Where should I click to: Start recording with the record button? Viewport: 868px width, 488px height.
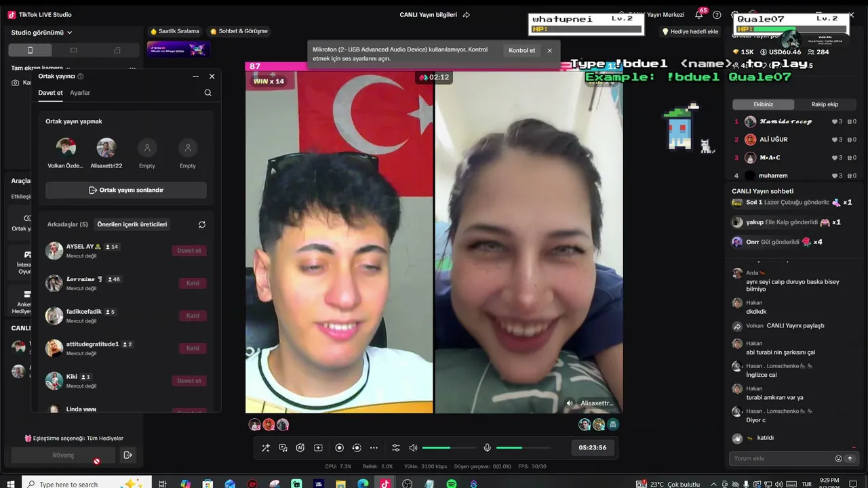[340, 448]
